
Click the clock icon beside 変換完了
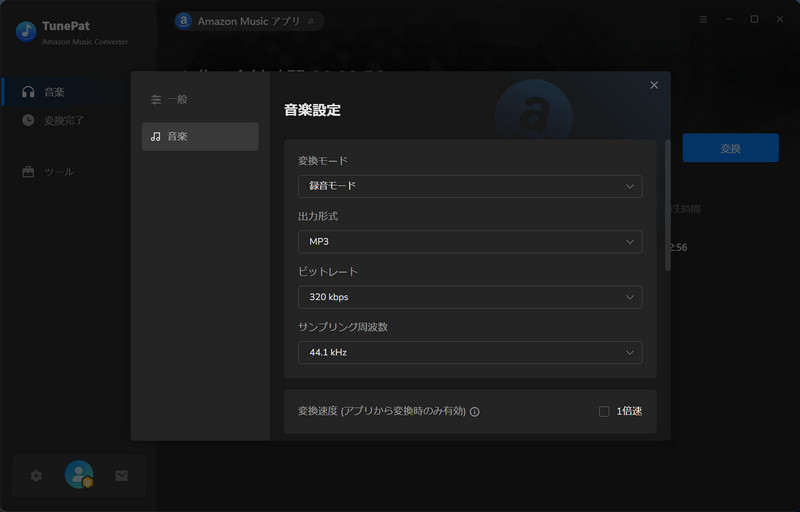tap(28, 120)
